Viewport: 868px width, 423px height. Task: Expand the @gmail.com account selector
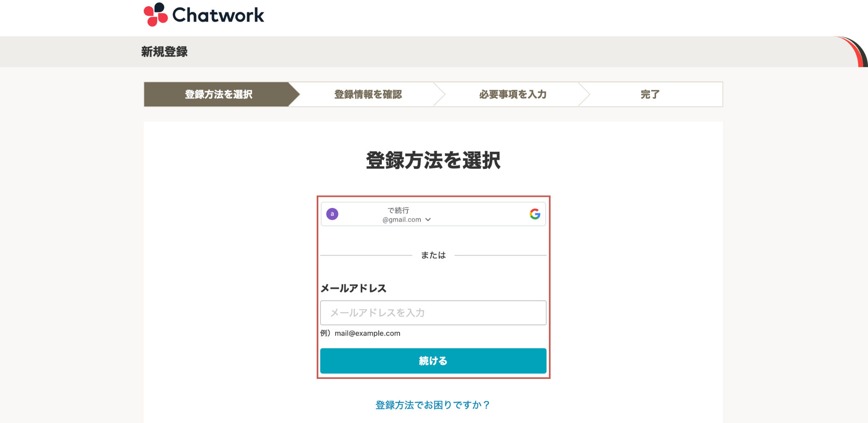click(428, 220)
